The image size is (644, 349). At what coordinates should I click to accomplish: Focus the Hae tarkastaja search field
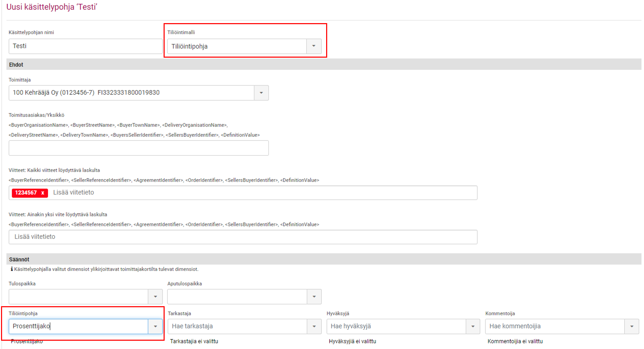(237, 326)
